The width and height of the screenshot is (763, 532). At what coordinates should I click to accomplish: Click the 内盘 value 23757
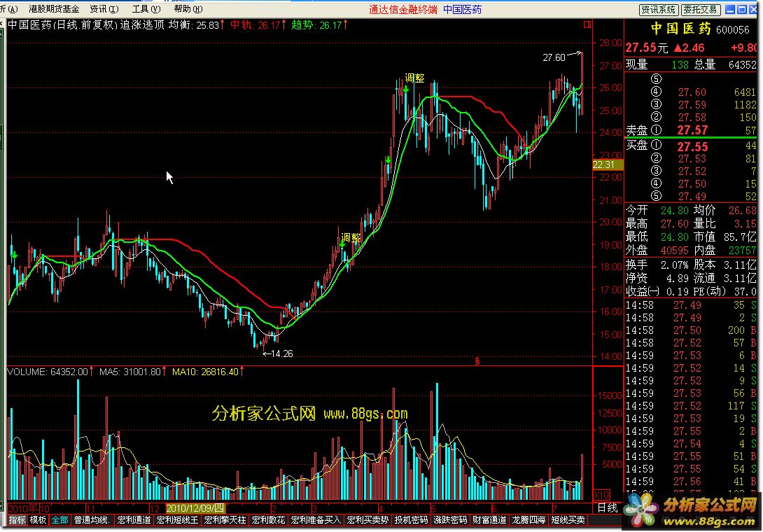coord(742,250)
